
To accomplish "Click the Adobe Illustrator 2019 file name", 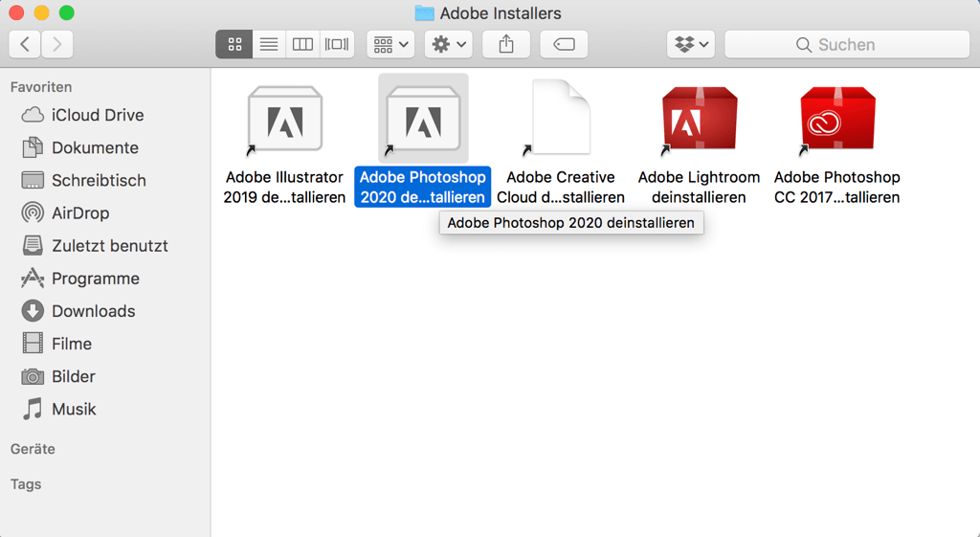I will (x=284, y=187).
